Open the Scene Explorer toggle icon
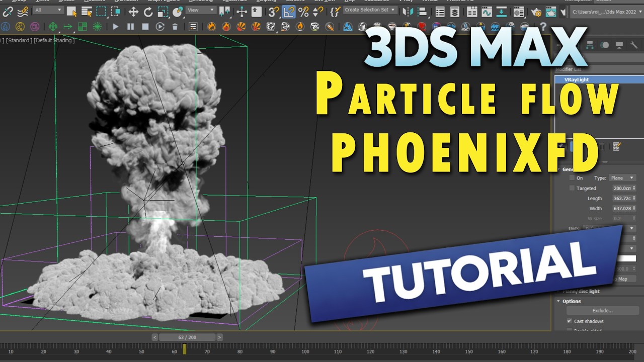This screenshot has width=644, height=362. tap(440, 12)
